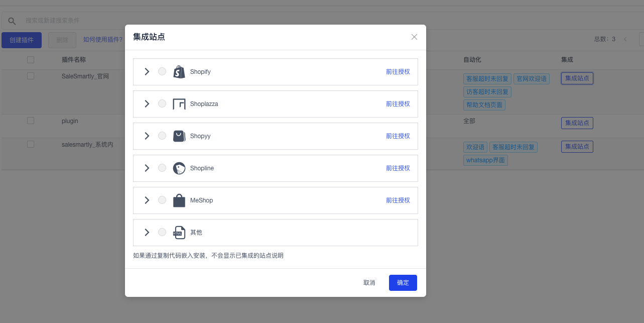The image size is (644, 323).
Task: Select the MeShop radio button
Action: point(162,200)
